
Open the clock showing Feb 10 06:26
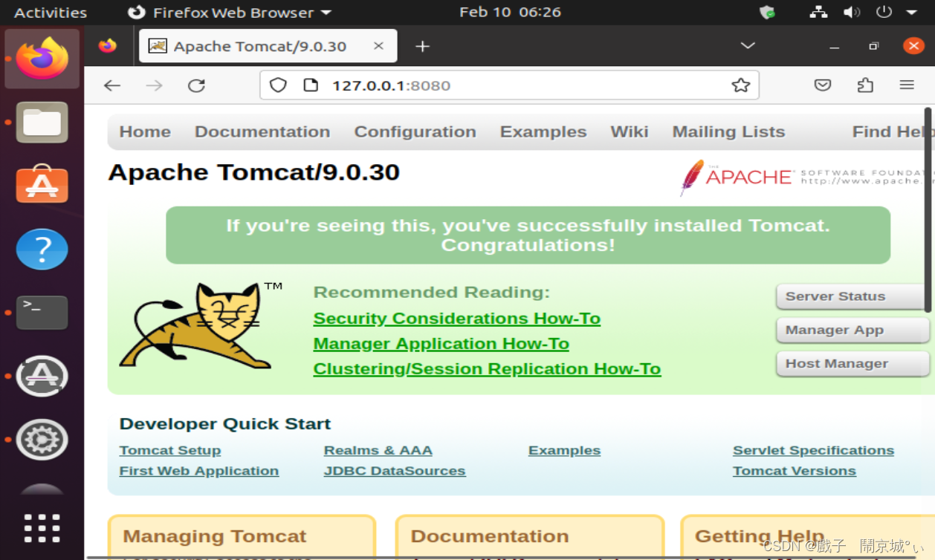click(510, 13)
